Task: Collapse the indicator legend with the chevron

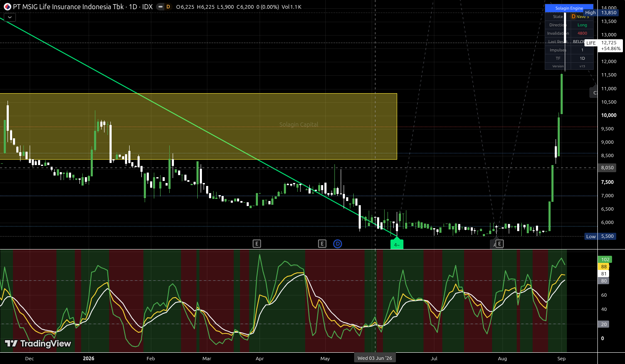Action: (x=9, y=17)
